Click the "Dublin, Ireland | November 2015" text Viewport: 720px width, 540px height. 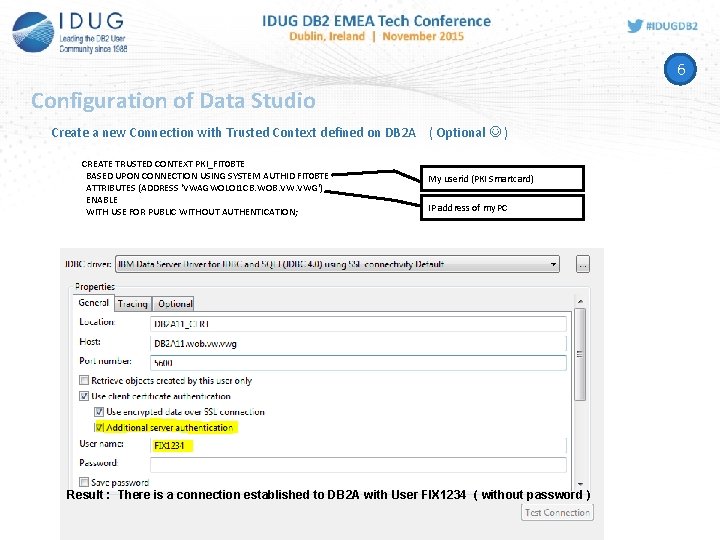377,36
